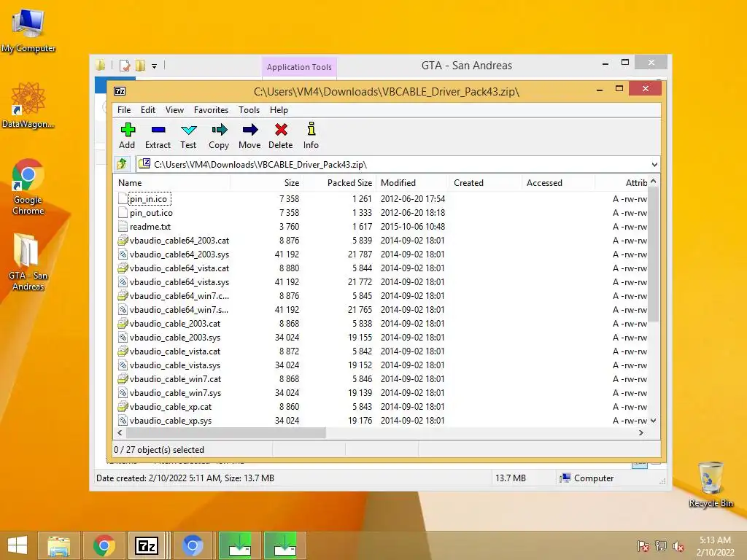The image size is (747, 560).
Task: Switch to Chrome in the taskbar
Action: point(104,545)
